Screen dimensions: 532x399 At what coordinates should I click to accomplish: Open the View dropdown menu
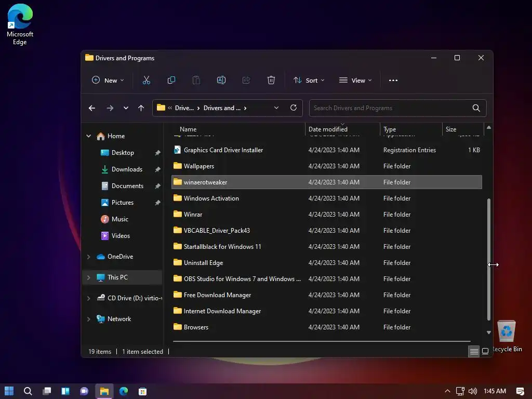tap(355, 81)
